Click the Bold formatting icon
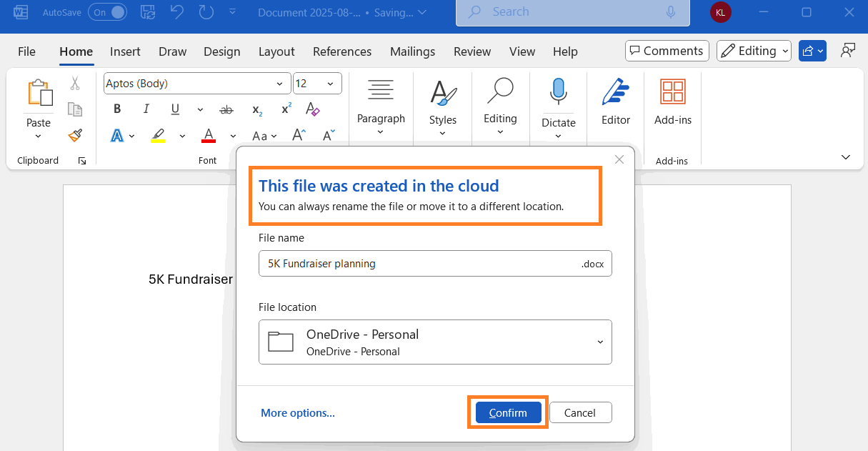Viewport: 868px width, 451px height. coord(117,109)
